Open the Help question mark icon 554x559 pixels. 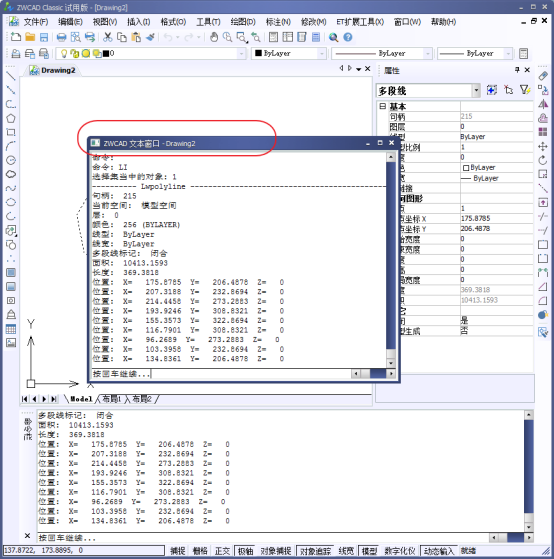coord(348,37)
